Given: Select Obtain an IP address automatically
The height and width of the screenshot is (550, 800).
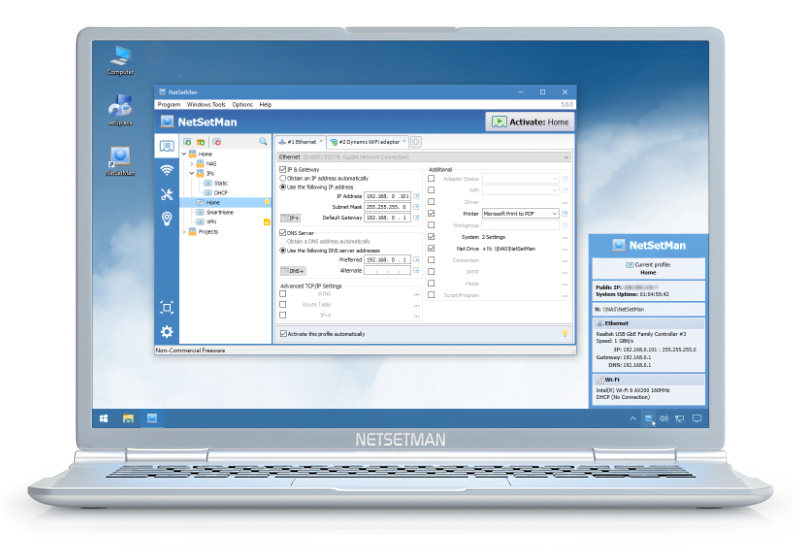Looking at the screenshot, I should [x=283, y=179].
